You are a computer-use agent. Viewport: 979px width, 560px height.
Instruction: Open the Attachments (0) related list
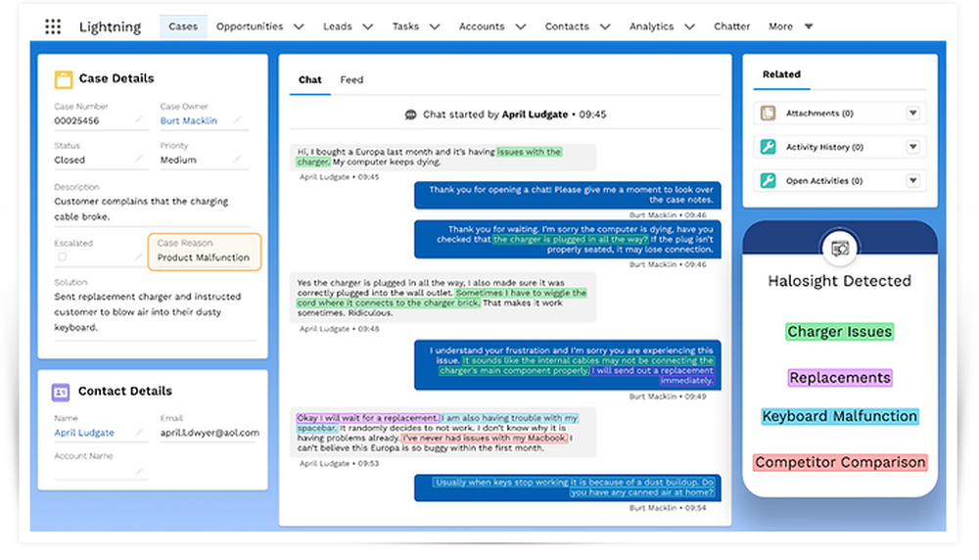(819, 113)
